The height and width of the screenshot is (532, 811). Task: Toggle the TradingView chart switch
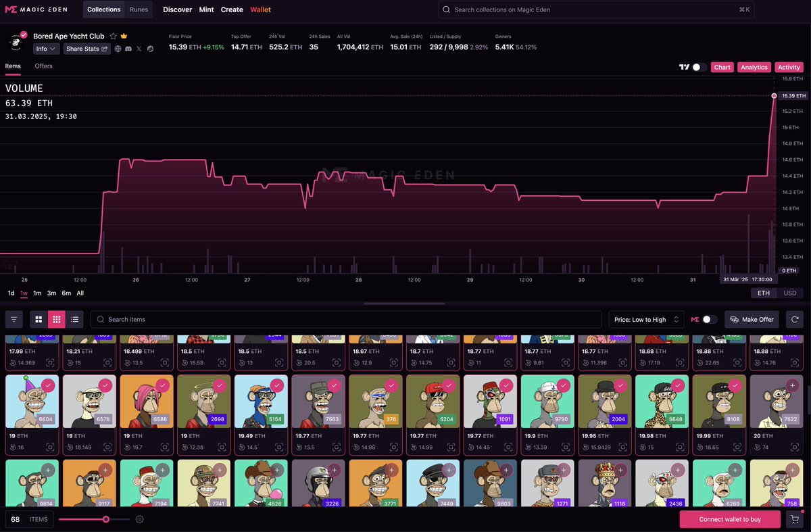point(699,67)
